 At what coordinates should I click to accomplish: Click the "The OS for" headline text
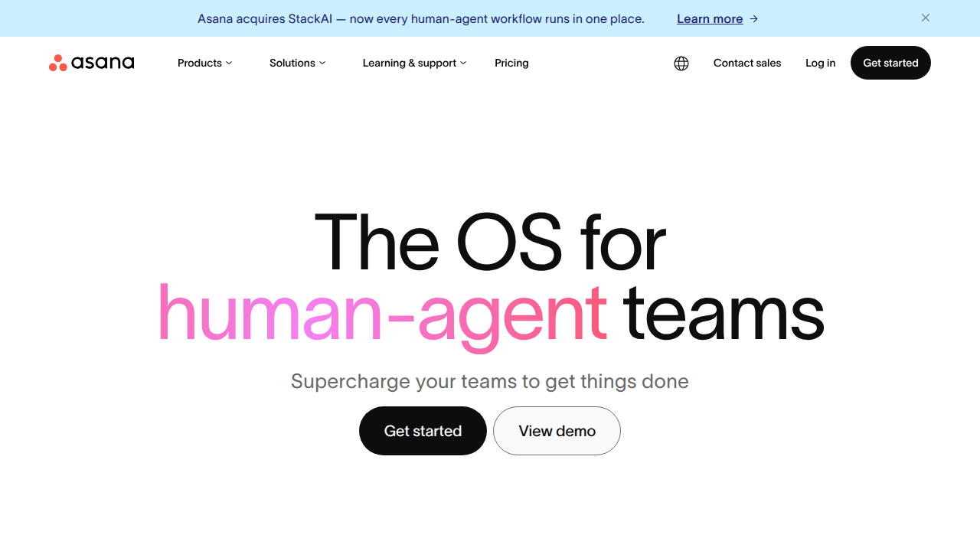[x=490, y=243]
